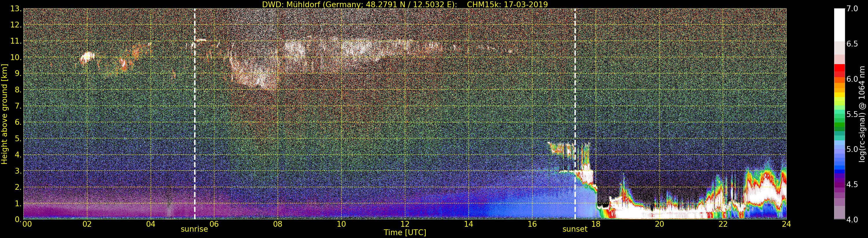Click the 'Height above ground [km]' axis label
The width and height of the screenshot is (868, 238).
point(4,114)
